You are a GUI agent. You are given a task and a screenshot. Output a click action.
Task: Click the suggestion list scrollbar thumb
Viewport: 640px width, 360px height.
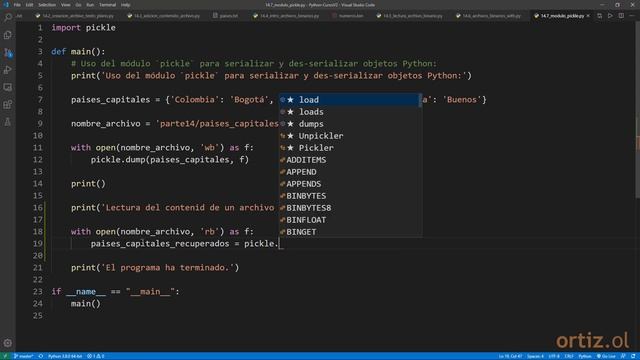(x=420, y=101)
